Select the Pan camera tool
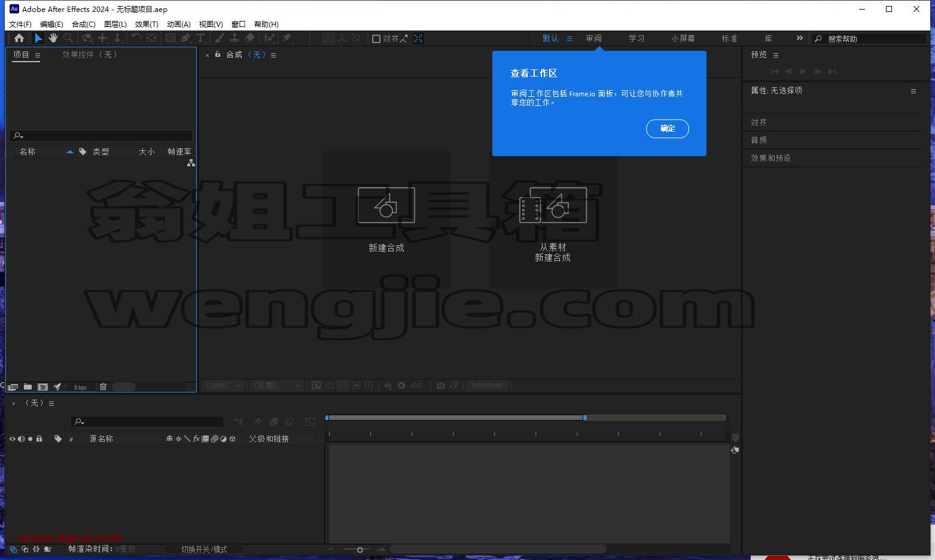This screenshot has height=560, width=935. coord(103,38)
